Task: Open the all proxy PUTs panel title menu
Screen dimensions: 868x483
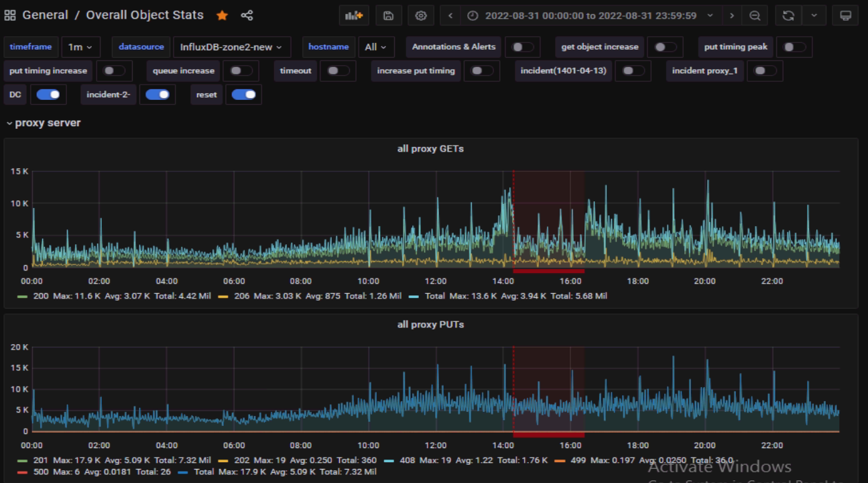Action: coord(430,324)
